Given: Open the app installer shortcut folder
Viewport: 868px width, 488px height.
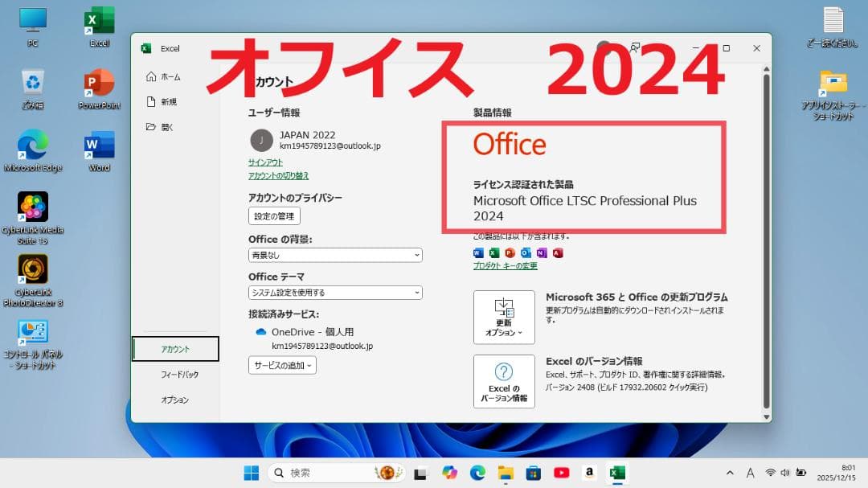Looking at the screenshot, I should [x=833, y=96].
